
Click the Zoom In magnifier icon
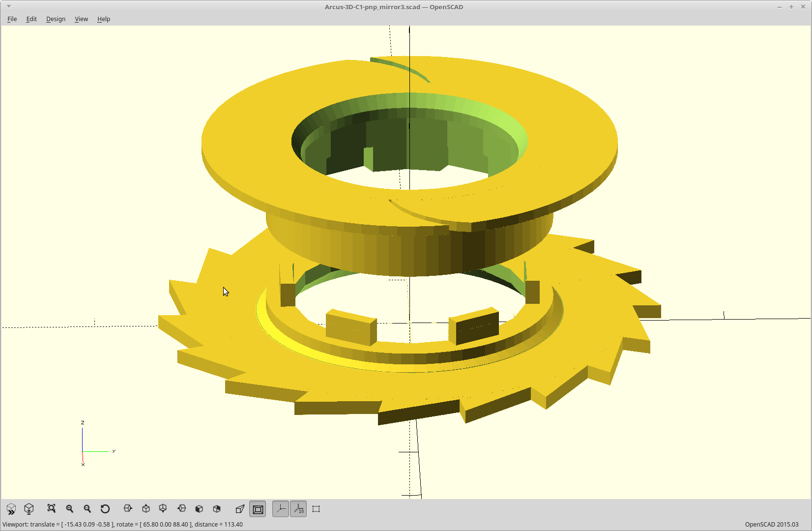click(x=70, y=509)
